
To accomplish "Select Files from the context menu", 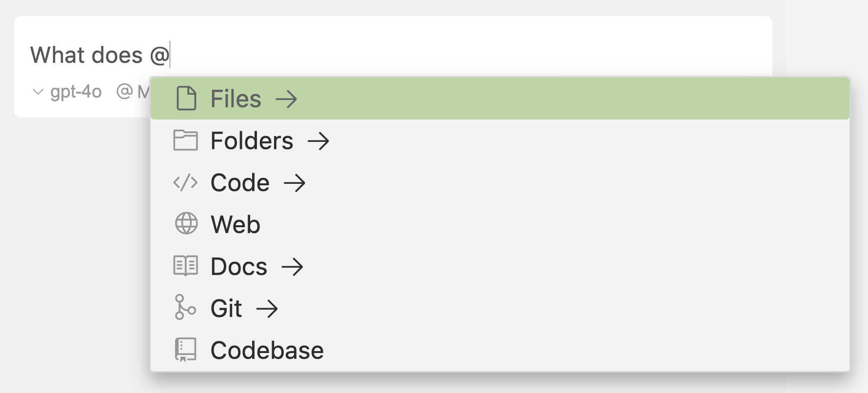I will pyautogui.click(x=235, y=98).
